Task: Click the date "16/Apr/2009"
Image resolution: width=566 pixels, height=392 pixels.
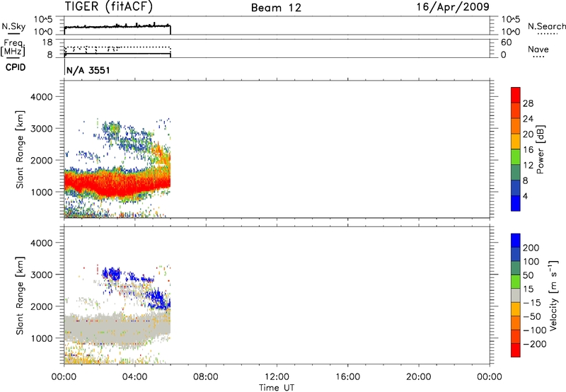Action: coord(453,7)
